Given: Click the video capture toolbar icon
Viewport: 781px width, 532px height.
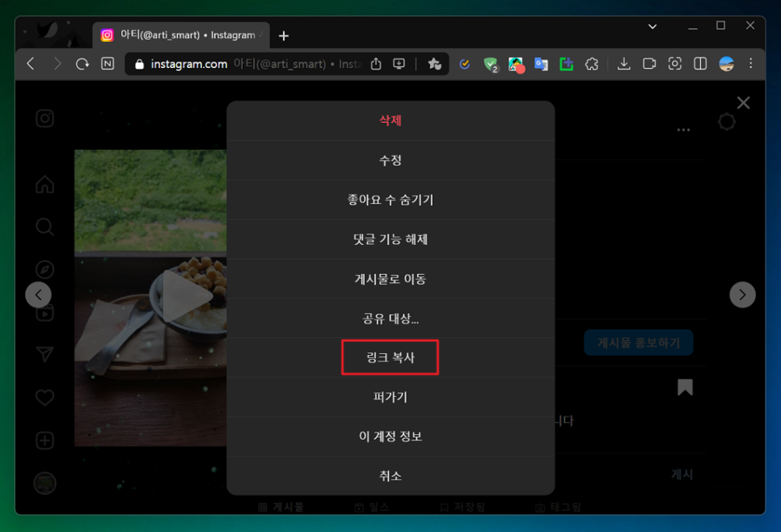Looking at the screenshot, I should coord(649,64).
